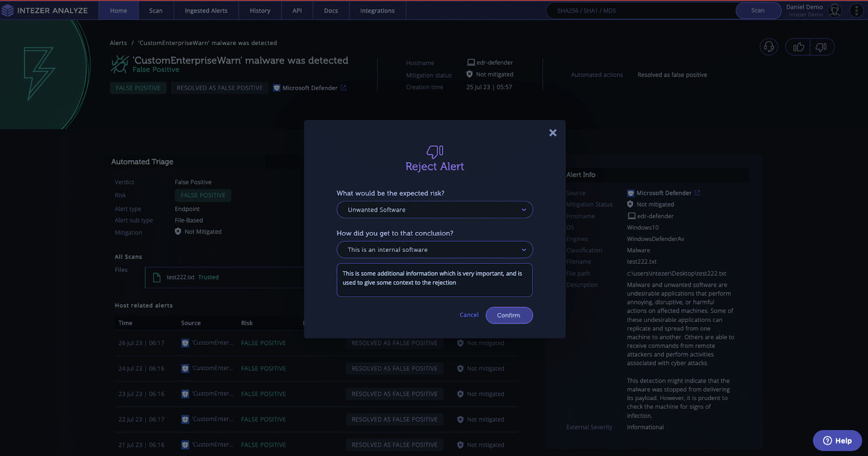Screen dimensions: 868x456
Task: Expand the expected risk dropdown
Action: pyautogui.click(x=435, y=210)
